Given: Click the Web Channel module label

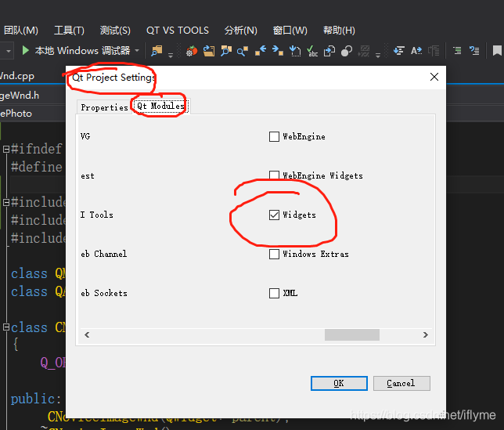Looking at the screenshot, I should (104, 254).
